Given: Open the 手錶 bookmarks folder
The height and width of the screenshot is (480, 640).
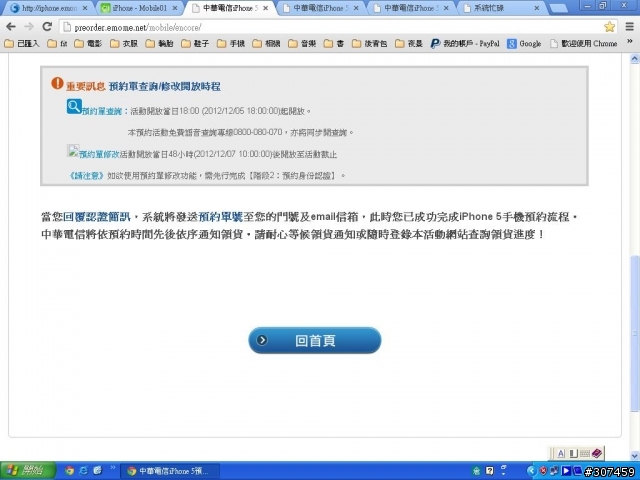Looking at the screenshot, I should [231, 43].
